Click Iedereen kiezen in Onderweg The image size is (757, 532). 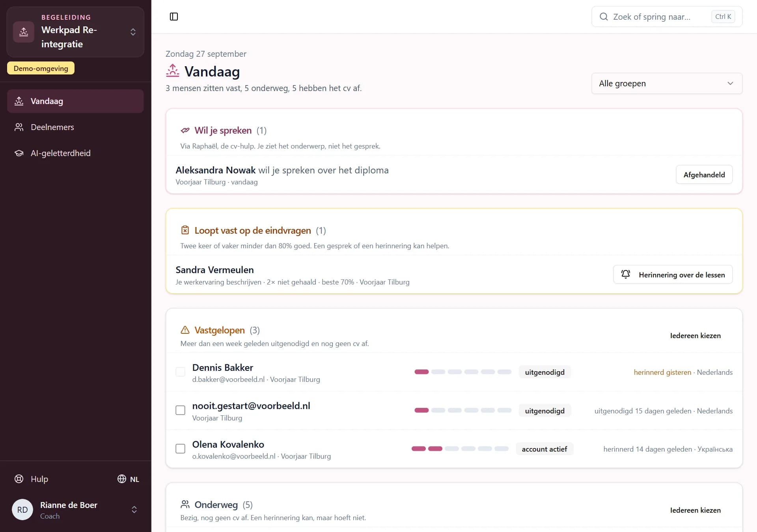click(695, 510)
